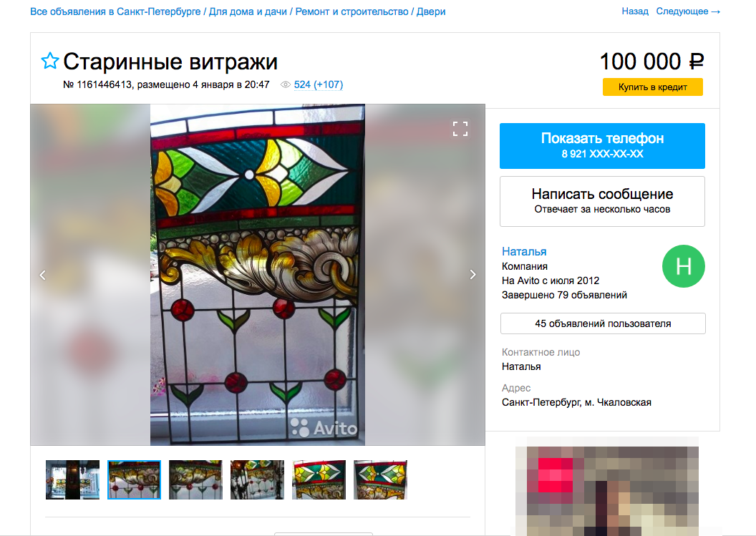Screen dimensions: 756x536
Task: Click the green Н seller avatar
Action: [683, 266]
